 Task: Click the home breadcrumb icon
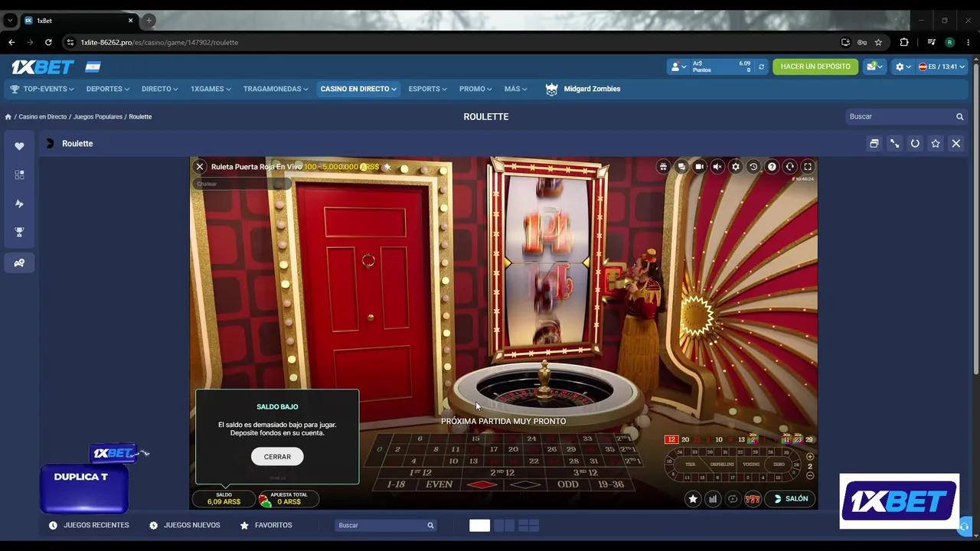pyautogui.click(x=8, y=117)
